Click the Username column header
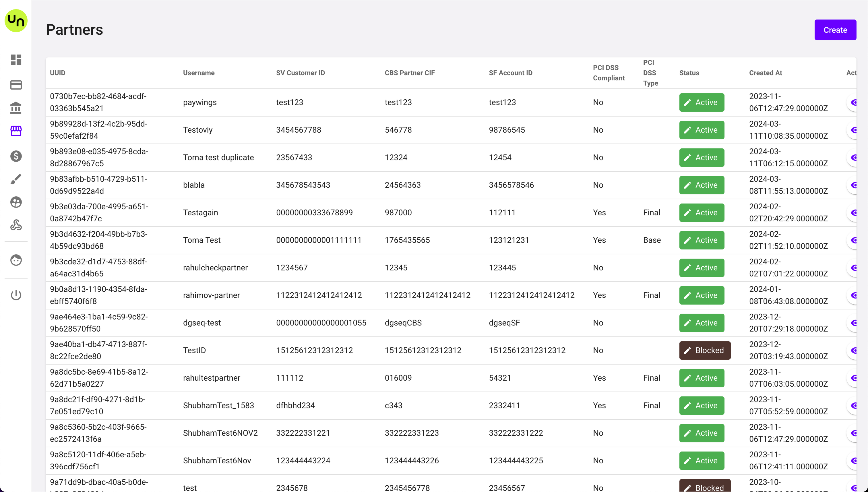Screen dimensions: 868x492 coord(199,73)
